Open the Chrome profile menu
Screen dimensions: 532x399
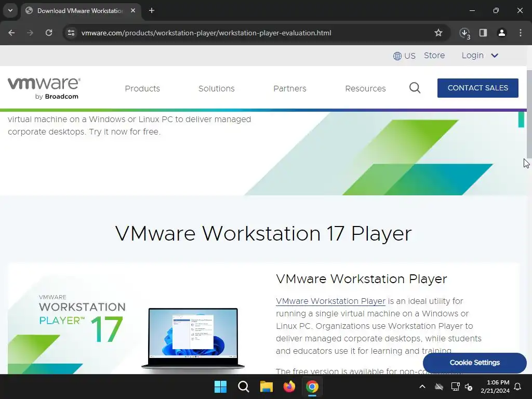(502, 33)
